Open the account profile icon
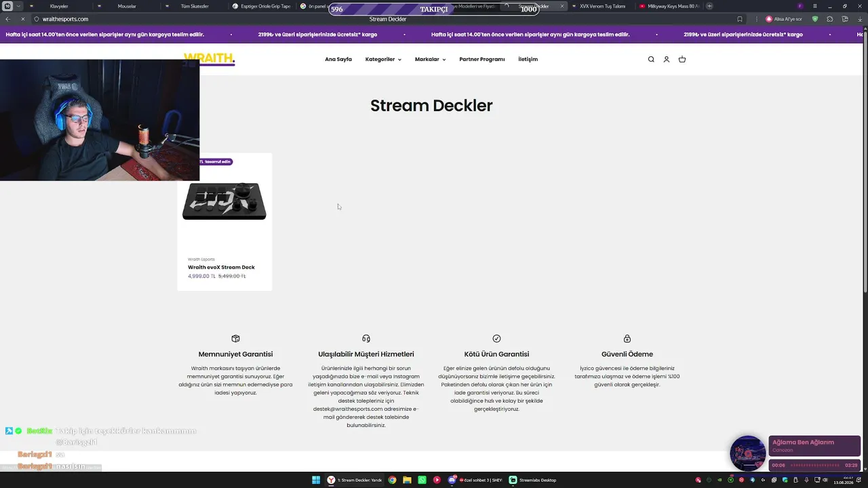868x488 pixels. point(667,60)
